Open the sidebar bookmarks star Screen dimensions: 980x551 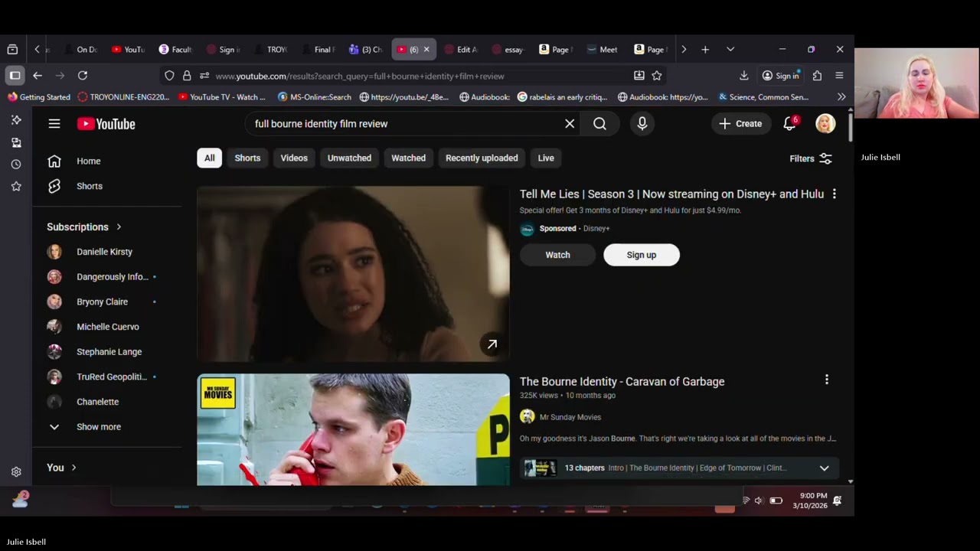point(16,187)
